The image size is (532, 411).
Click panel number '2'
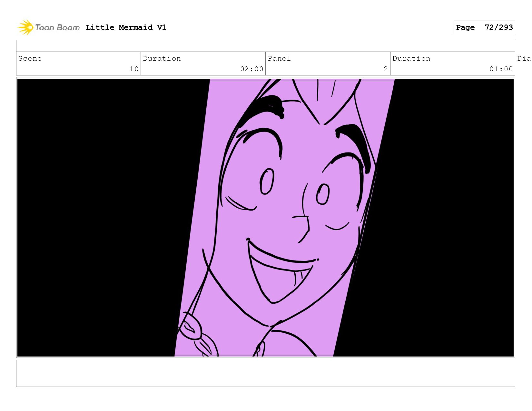pyautogui.click(x=386, y=69)
